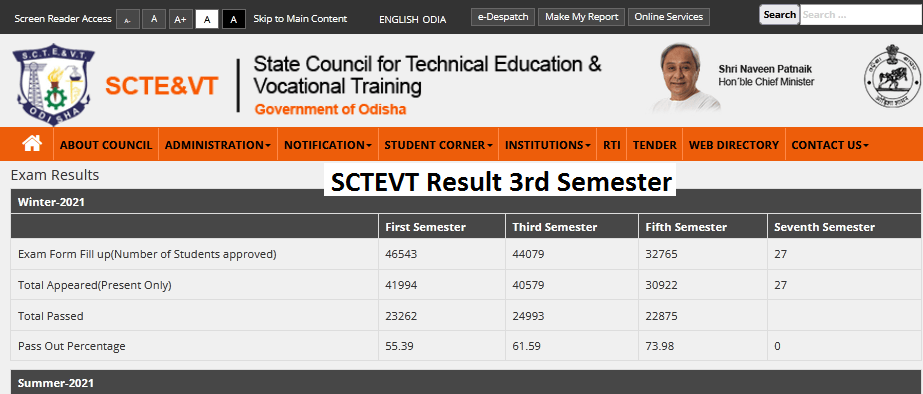
Task: Switch to black contrast theme A
Action: (x=234, y=19)
